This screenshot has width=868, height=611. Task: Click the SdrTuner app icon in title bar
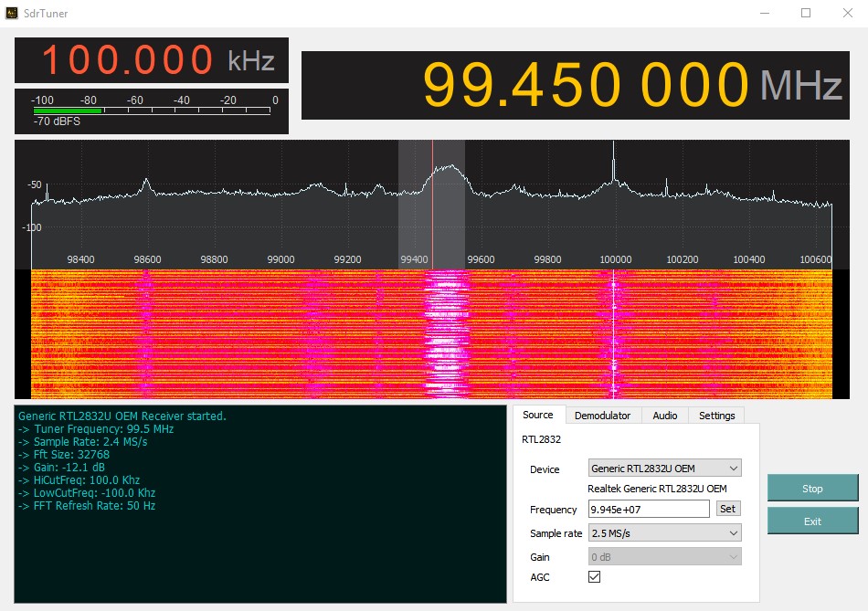click(x=12, y=13)
